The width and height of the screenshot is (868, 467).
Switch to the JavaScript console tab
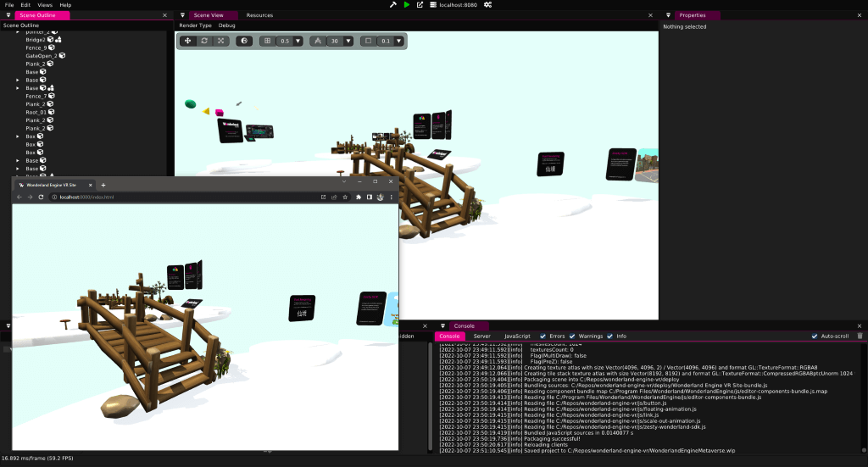point(517,336)
